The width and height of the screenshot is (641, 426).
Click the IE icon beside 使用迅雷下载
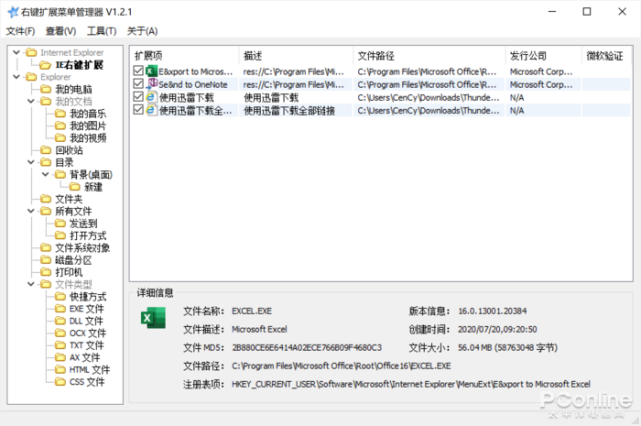coord(151,97)
